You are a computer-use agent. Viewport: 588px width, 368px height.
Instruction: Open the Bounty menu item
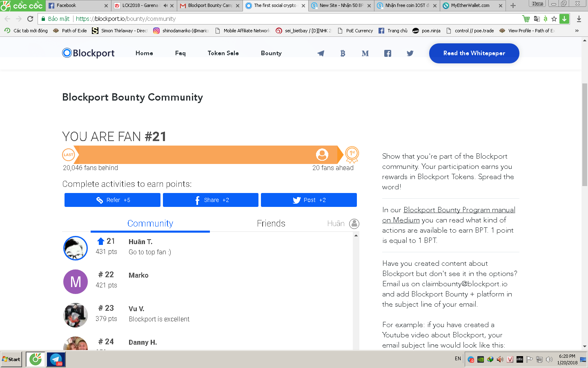click(271, 53)
